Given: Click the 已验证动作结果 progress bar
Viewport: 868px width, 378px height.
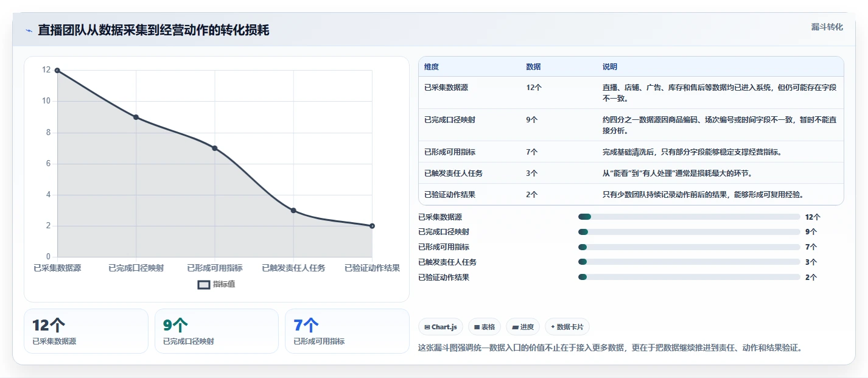Looking at the screenshot, I should (689, 277).
